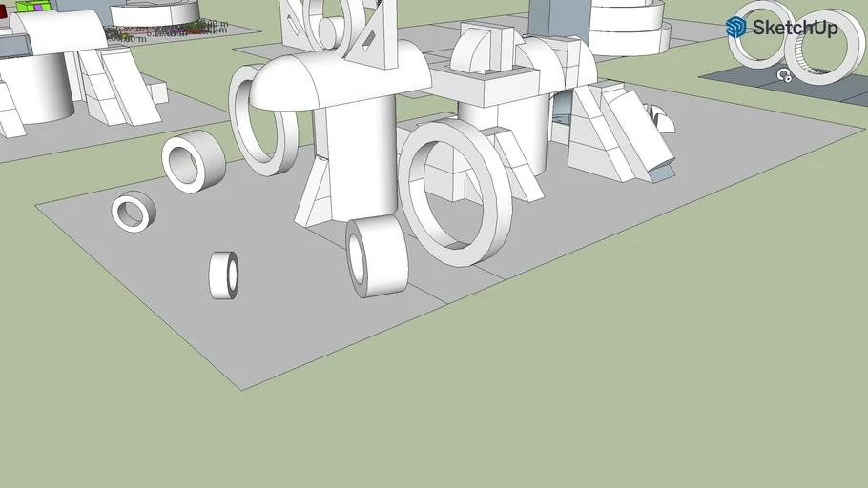Viewport: 868px width, 488px height.
Task: Select the blue face at the right ramp's base
Action: (659, 174)
